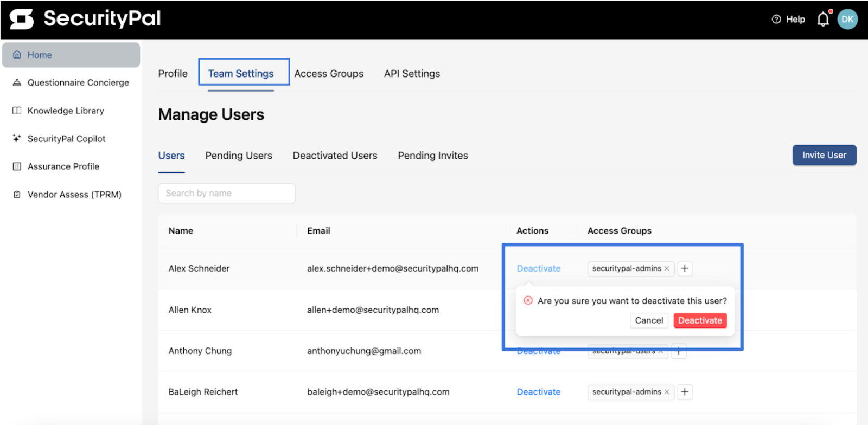
Task: Click the SecurityPal wordmark text
Action: coord(102,18)
